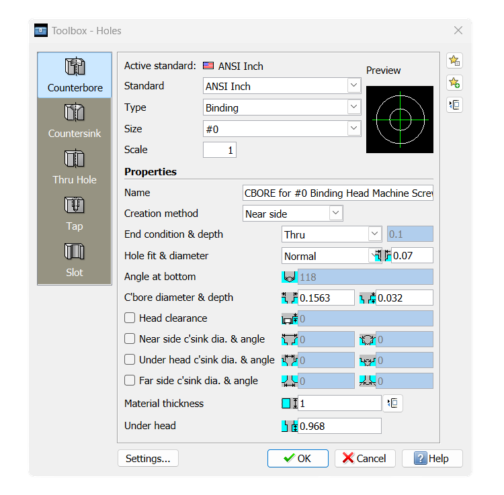Choose the Thru Hole type
The height and width of the screenshot is (495, 504).
coord(75,167)
